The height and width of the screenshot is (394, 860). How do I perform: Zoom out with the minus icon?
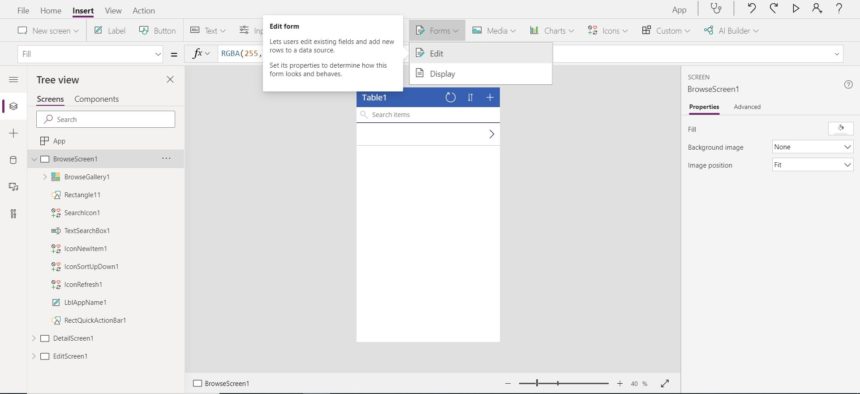point(508,384)
